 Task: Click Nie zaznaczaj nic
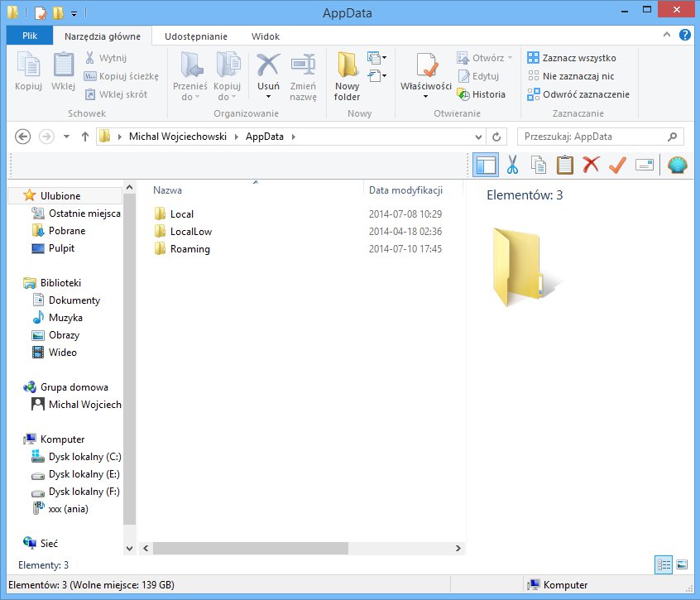coord(571,76)
